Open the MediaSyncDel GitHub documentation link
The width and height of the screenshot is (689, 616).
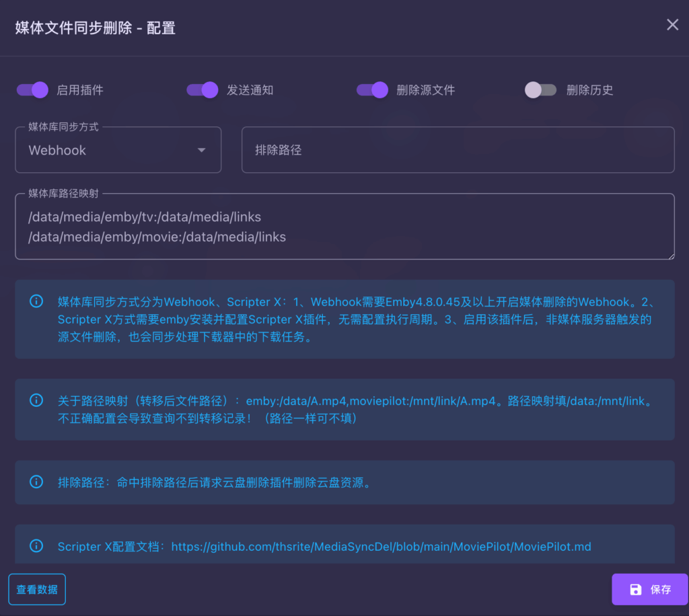click(381, 547)
